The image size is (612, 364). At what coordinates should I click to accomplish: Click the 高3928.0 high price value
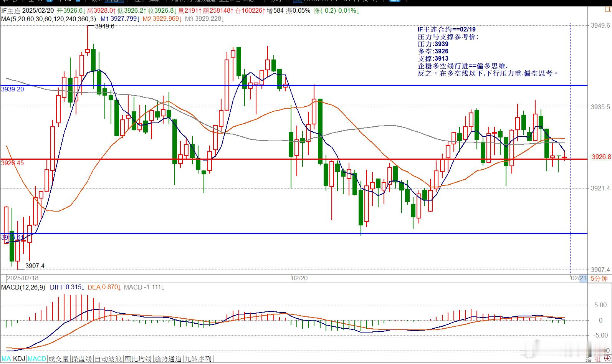pos(102,11)
